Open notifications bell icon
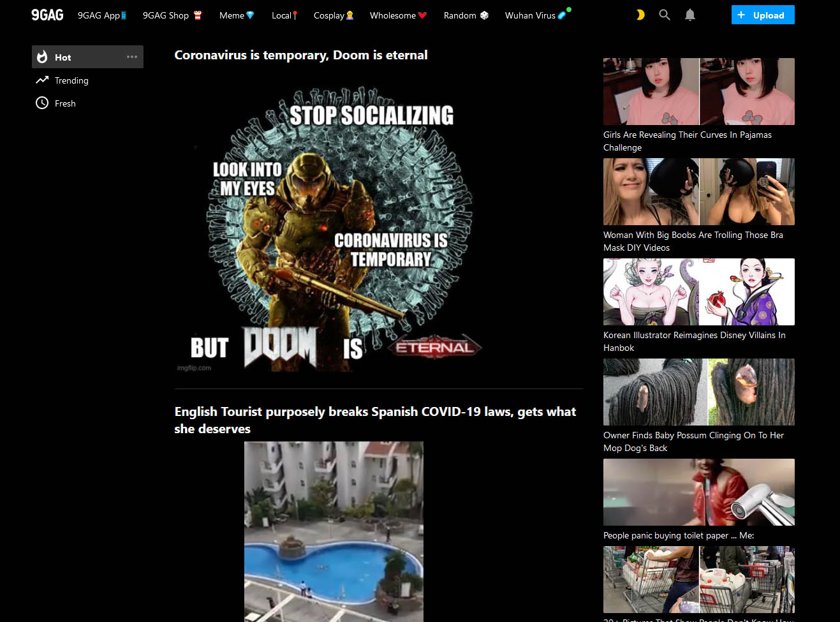The width and height of the screenshot is (840, 622). click(690, 15)
